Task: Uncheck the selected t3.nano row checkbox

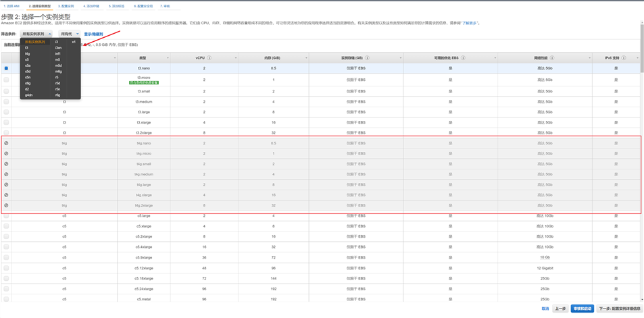Action: tap(6, 68)
